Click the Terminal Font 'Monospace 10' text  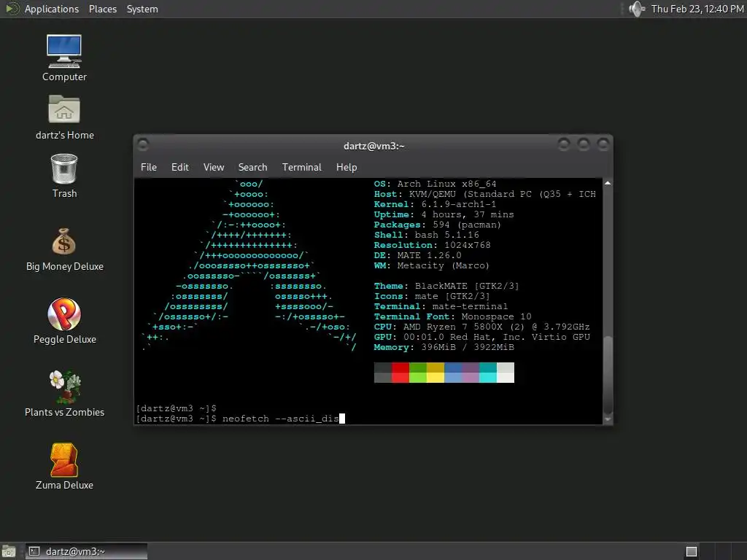coord(496,316)
